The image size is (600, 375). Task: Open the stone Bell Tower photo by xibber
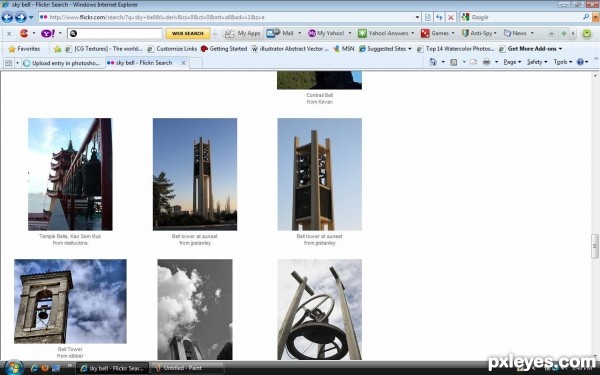(x=70, y=301)
